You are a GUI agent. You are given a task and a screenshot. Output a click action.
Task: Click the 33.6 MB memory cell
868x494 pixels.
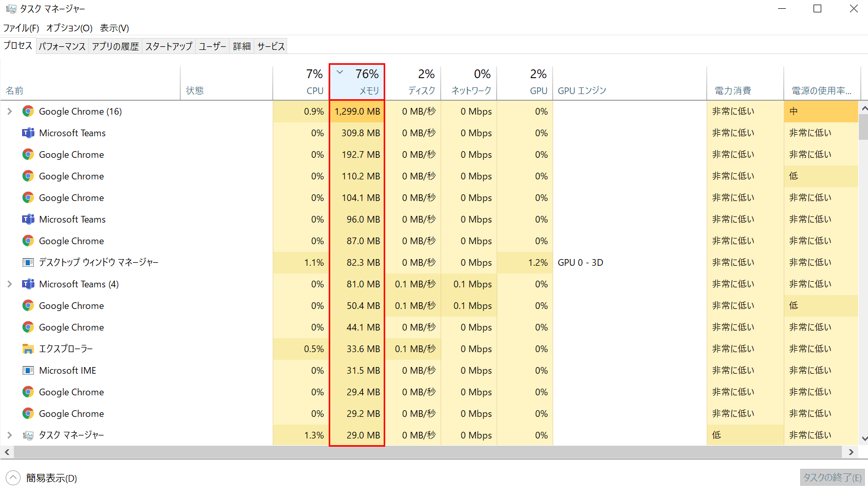click(357, 349)
